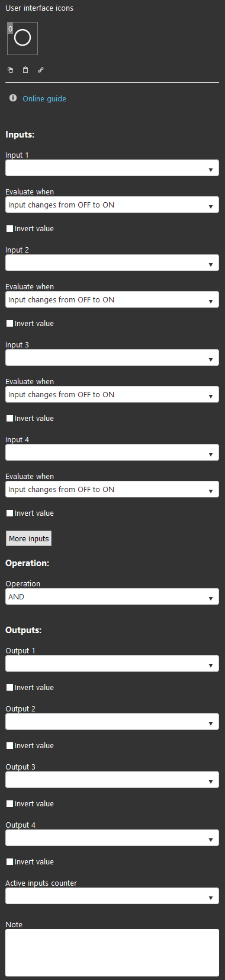Open the Input 4 dropdown
This screenshot has height=980, width=225.
(112, 452)
